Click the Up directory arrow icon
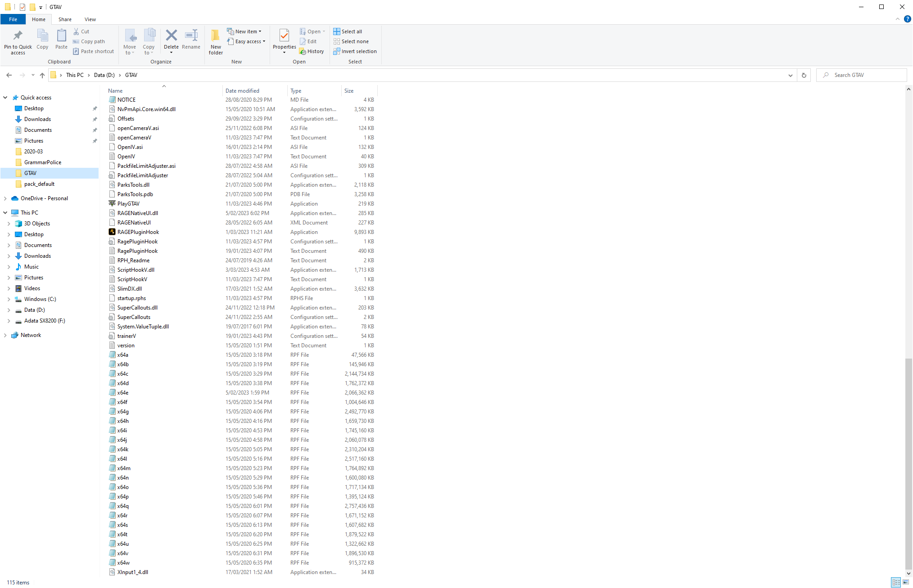Screen dimensions: 913x588 click(42, 75)
